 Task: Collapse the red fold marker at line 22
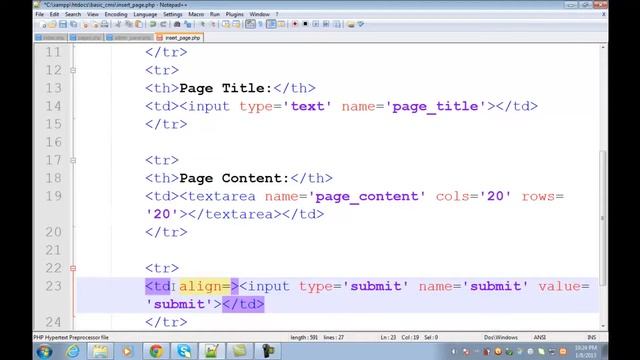(x=73, y=268)
